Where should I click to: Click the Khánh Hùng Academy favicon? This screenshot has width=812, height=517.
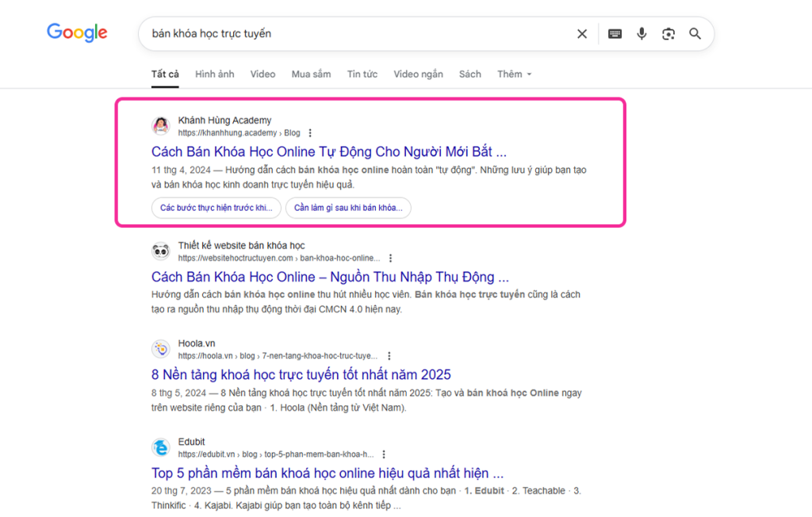click(161, 125)
